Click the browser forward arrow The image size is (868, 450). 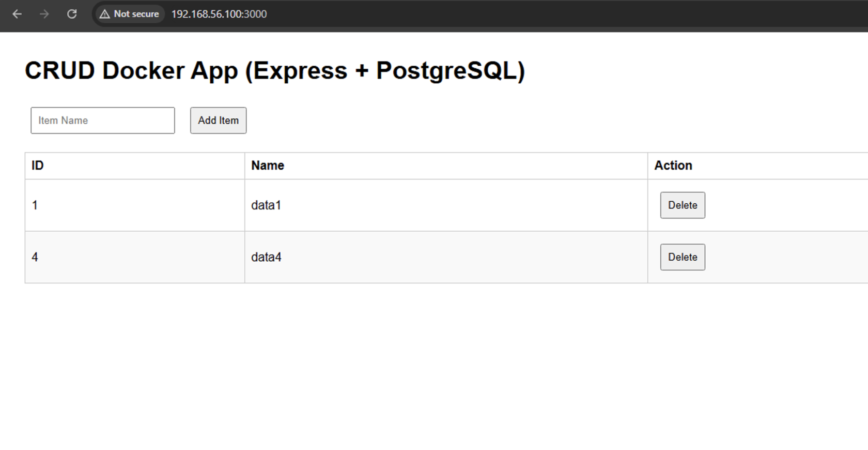point(44,14)
